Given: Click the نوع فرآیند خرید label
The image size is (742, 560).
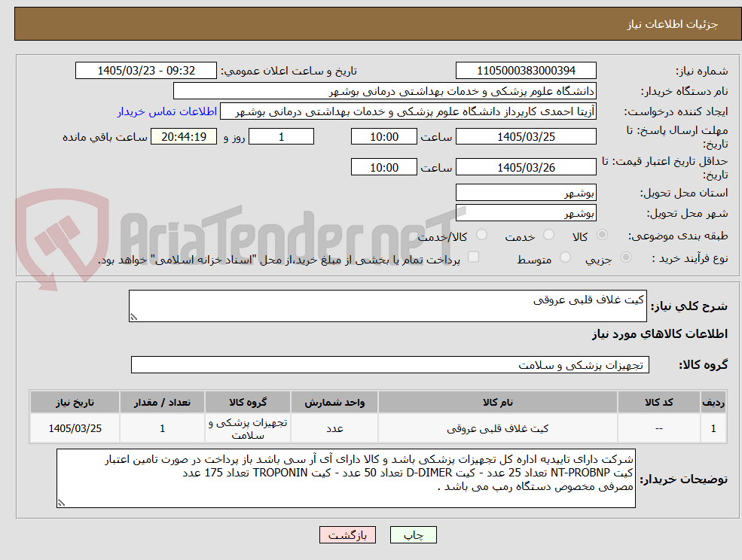Looking at the screenshot, I should pyautogui.click(x=690, y=258).
